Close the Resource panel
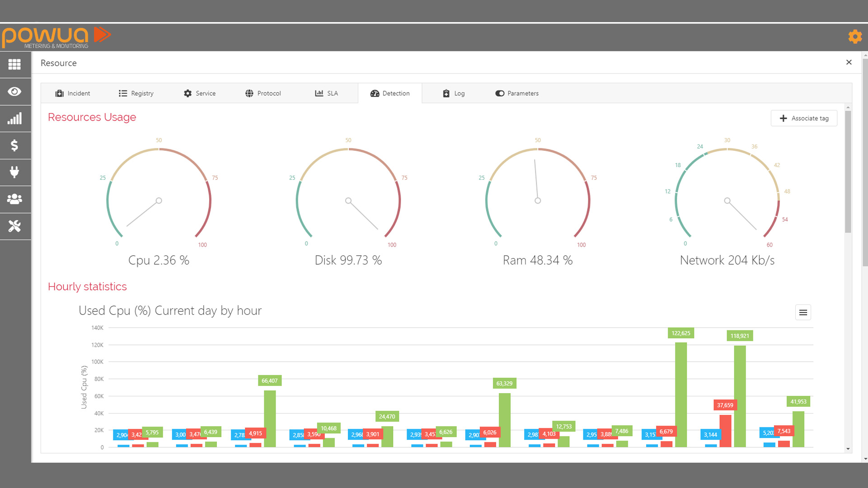The width and height of the screenshot is (868, 488). point(849,62)
